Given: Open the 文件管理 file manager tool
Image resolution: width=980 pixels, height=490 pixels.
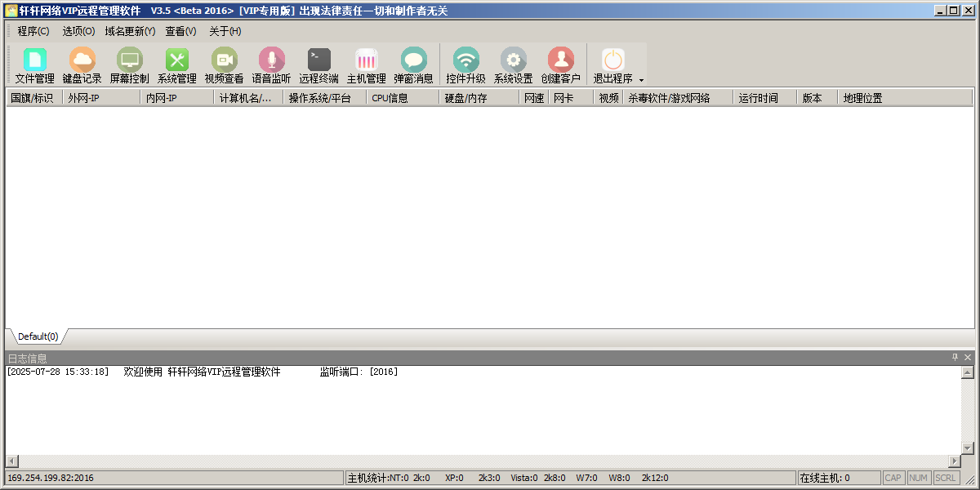Looking at the screenshot, I should pos(34,65).
